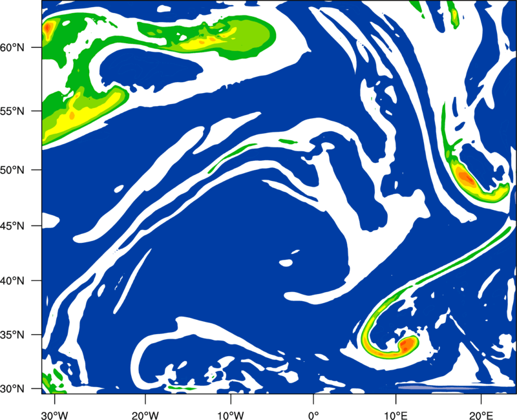This screenshot has width=517, height=420.
Task: Click the 55°N latitude label
Action: (12, 110)
